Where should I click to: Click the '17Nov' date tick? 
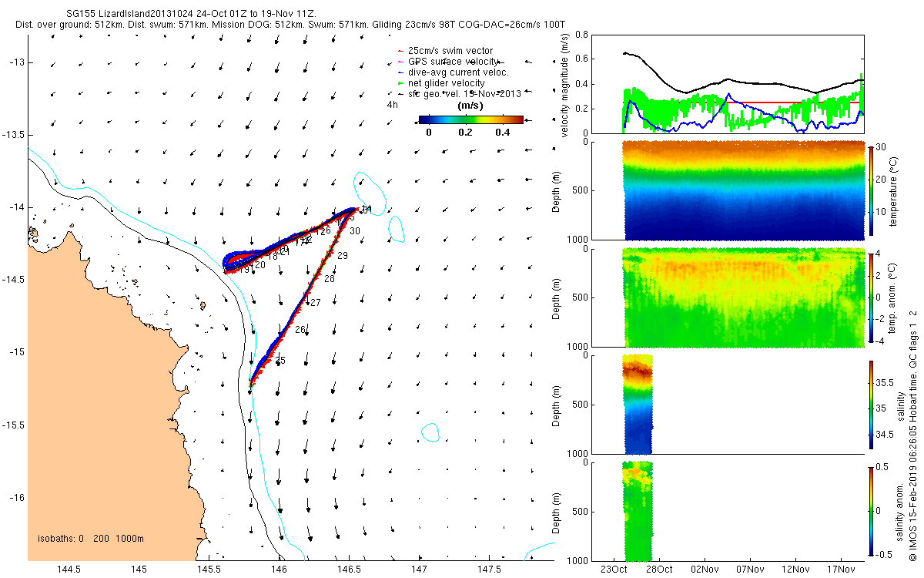point(841,570)
